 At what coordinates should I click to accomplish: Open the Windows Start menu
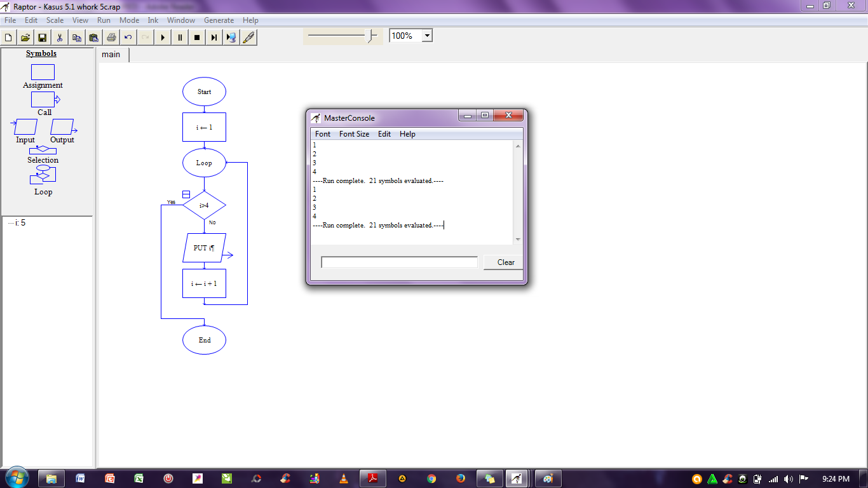tap(16, 478)
